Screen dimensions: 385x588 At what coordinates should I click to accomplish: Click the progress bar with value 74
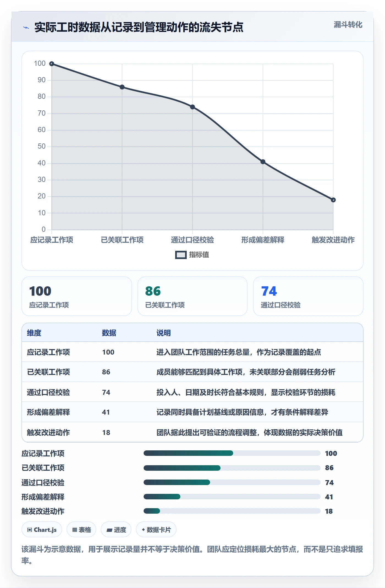point(232,482)
